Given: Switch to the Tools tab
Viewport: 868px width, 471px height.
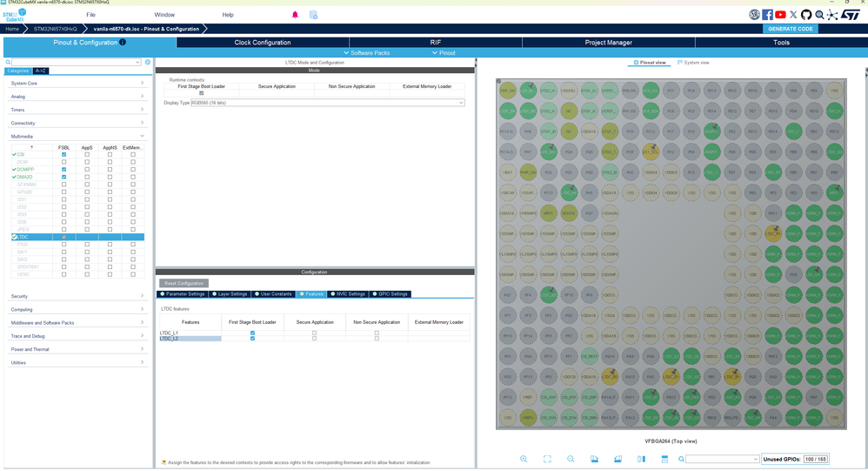Looking at the screenshot, I should coord(781,42).
